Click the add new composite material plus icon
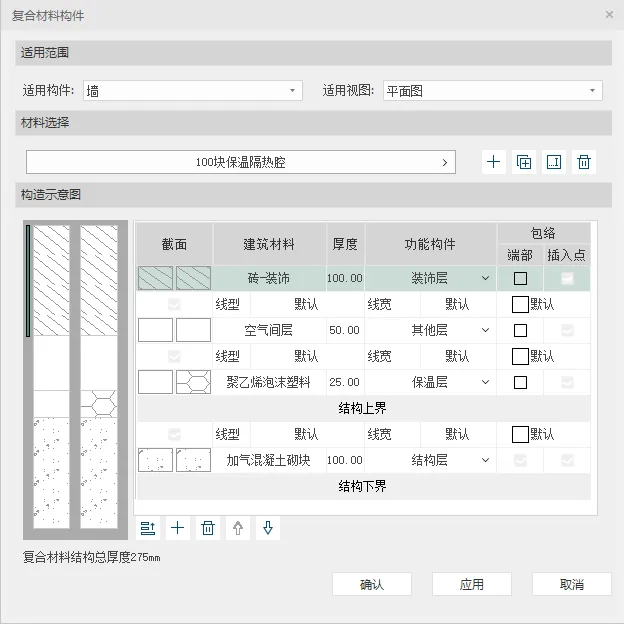This screenshot has width=624, height=624. [x=493, y=162]
